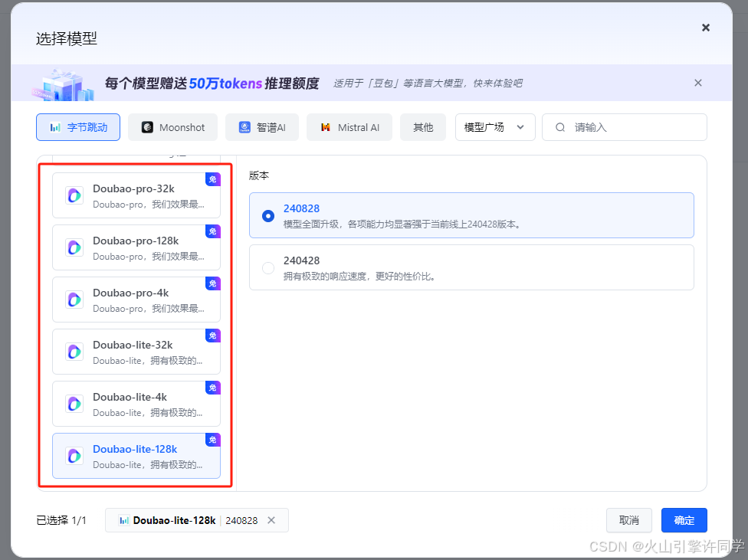Select the Doubao-lite-32k model card
Image resolution: width=748 pixels, height=560 pixels.
[x=136, y=352]
